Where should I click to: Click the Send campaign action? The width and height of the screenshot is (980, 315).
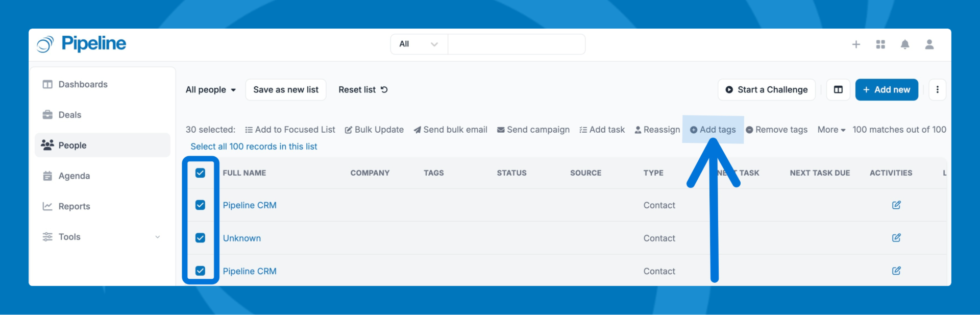point(533,130)
